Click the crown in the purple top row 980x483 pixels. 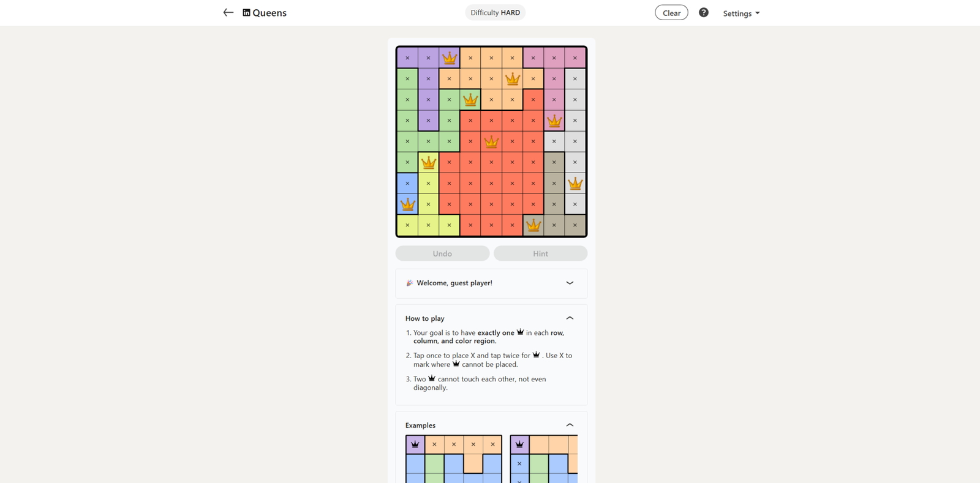(x=450, y=58)
